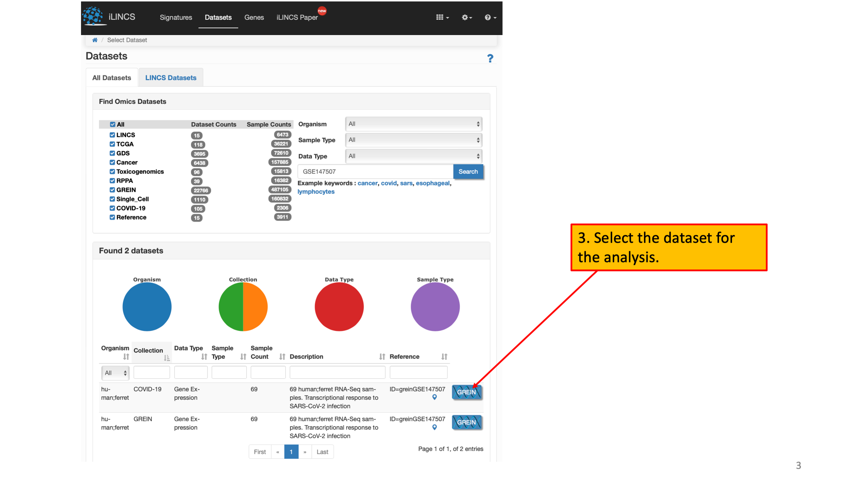Click the GSE147507 search input field
This screenshot has width=868, height=488.
pos(375,172)
